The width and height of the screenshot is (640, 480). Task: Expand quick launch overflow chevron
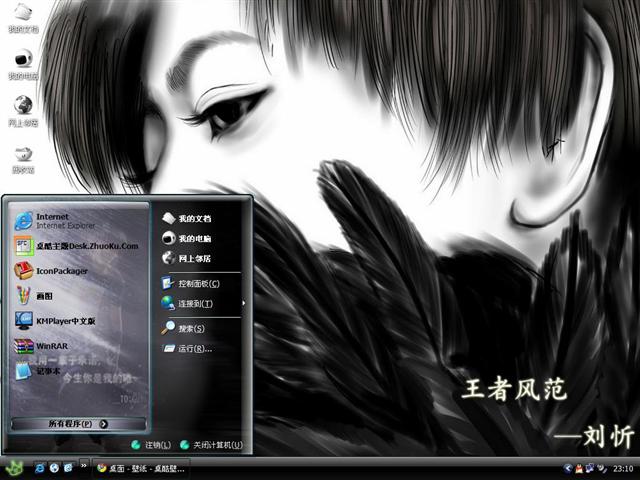click(84, 465)
